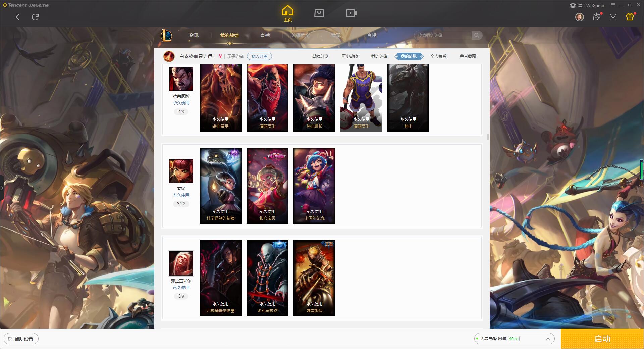Expand the left side panel handle
Viewport: 644px width, 349px height.
click(2, 188)
